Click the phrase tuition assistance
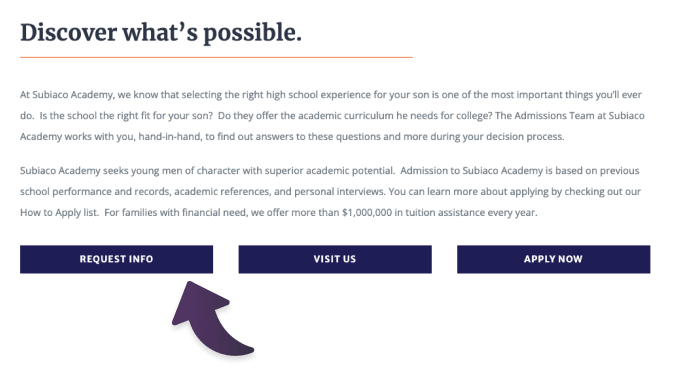 (445, 213)
